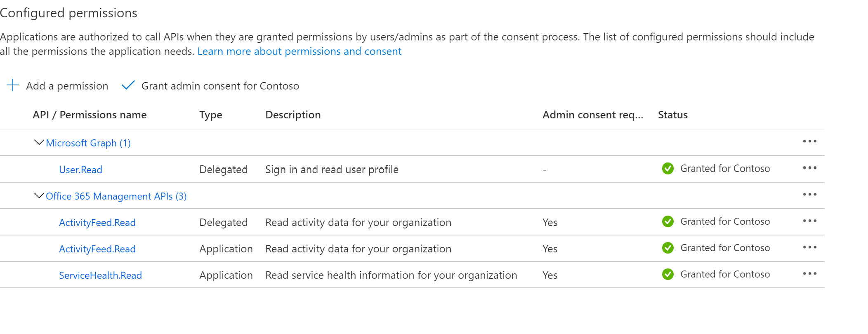Open more options for Office 365 Management APIs
Viewport: 868px width, 334px height.
tap(809, 195)
